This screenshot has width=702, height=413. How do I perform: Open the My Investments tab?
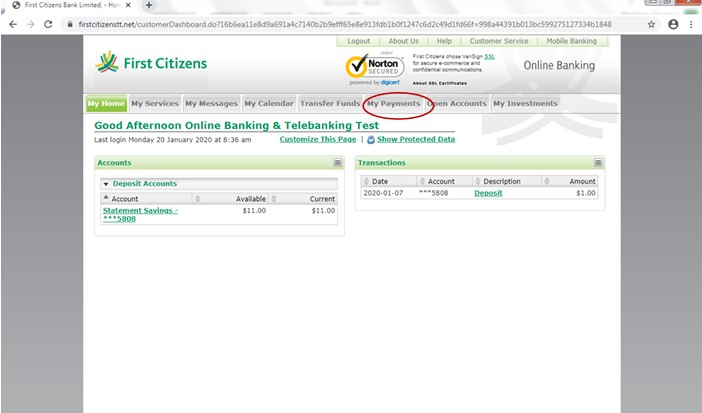point(525,103)
